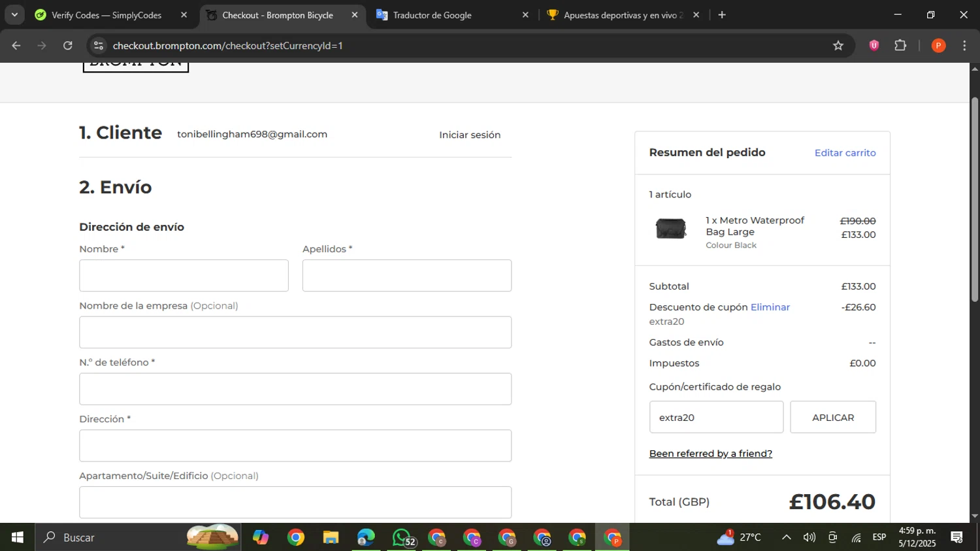Open site information icon in address bar

point(99,46)
